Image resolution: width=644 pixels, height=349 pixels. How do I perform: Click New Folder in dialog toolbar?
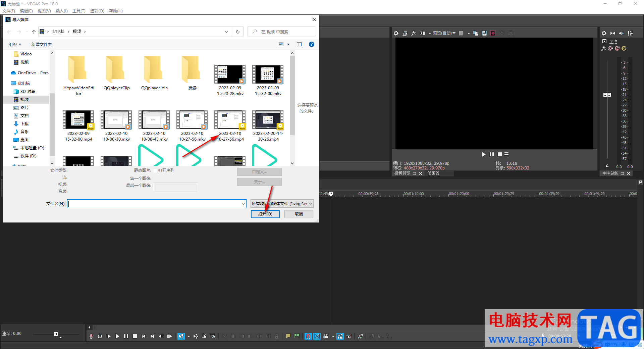point(42,44)
